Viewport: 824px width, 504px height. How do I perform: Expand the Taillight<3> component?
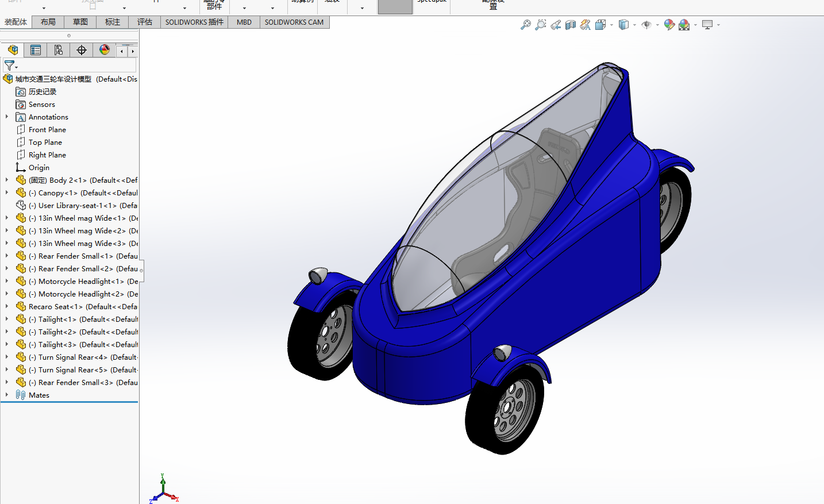(x=7, y=344)
